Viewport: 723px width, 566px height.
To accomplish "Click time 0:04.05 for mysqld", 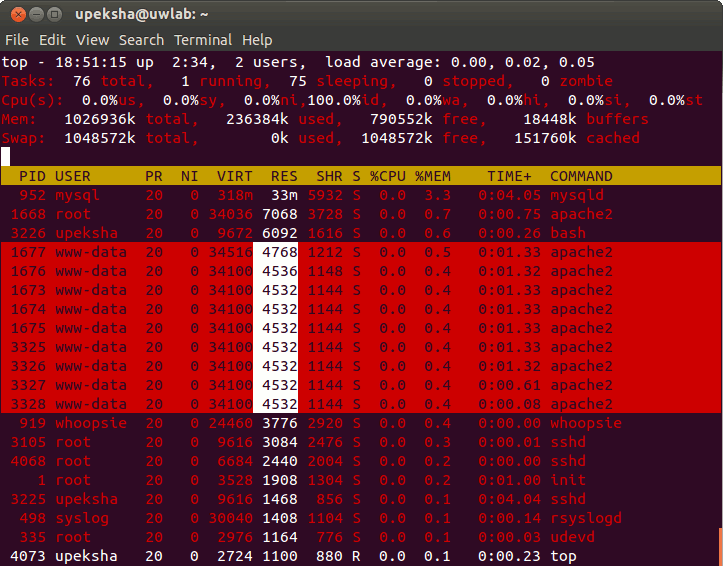I will coord(510,195).
